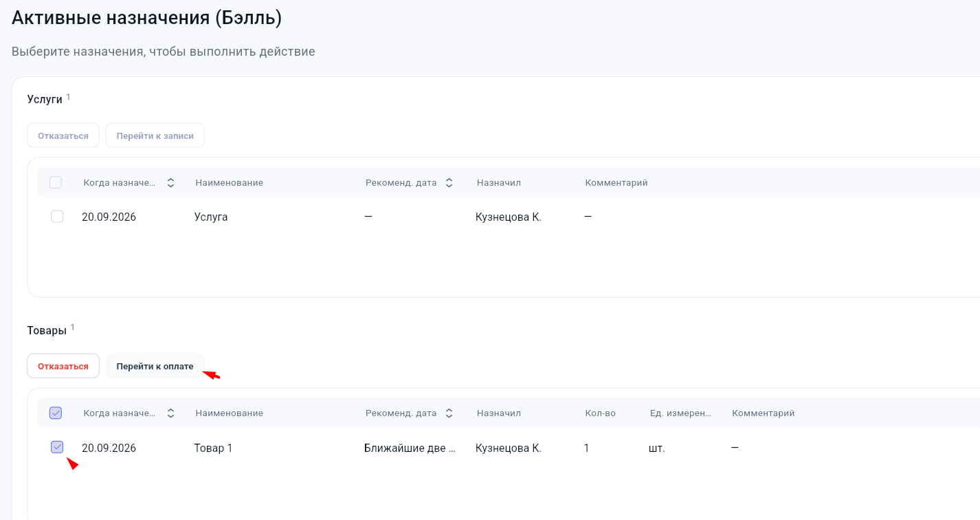Click quantity value "1" in Товар 1 row
The width and height of the screenshot is (980, 520).
587,448
